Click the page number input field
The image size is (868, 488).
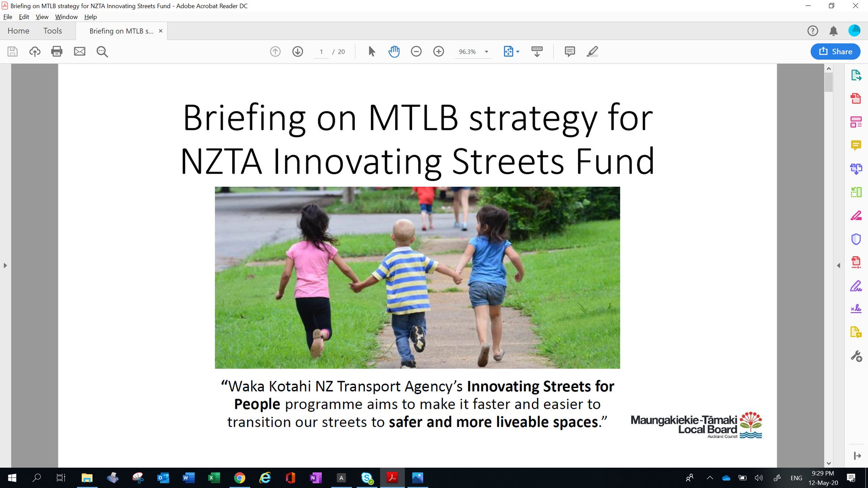[x=321, y=52]
